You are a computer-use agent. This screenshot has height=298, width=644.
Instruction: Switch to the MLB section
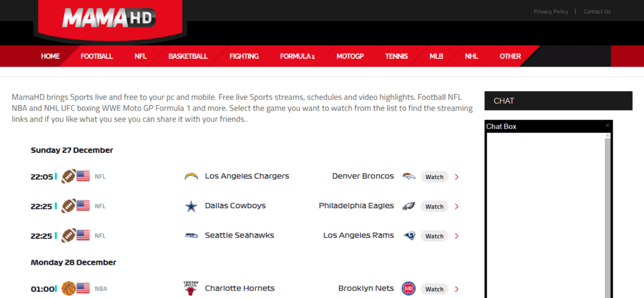[436, 56]
